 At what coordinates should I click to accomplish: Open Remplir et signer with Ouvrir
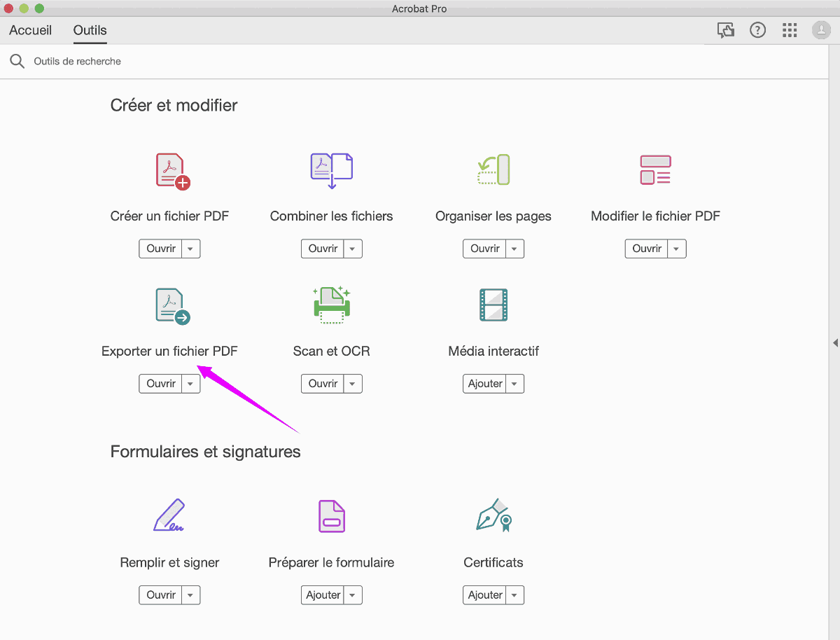[x=161, y=595]
